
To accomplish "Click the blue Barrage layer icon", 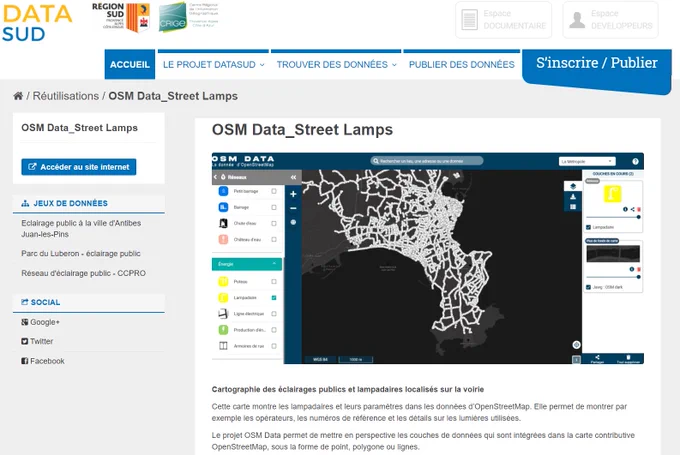I will 223,207.
